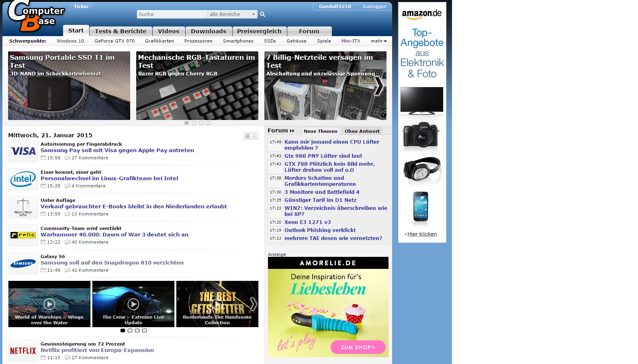Play the World of Warships video
Viewport: 638px width, 364px height.
49,304
